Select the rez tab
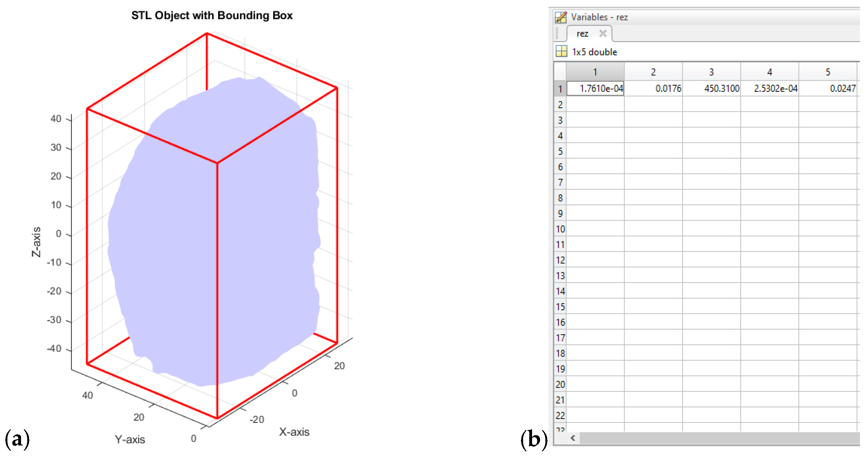Image resolution: width=868 pixels, height=460 pixels. [582, 34]
